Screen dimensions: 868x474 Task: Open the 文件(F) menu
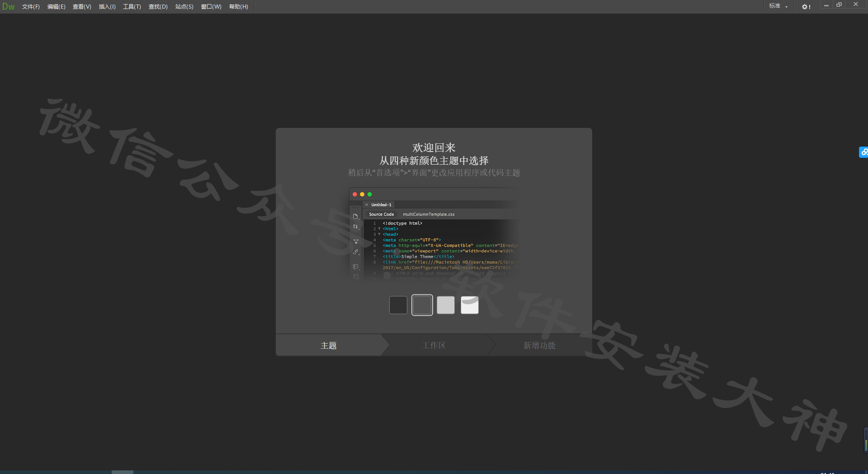31,7
